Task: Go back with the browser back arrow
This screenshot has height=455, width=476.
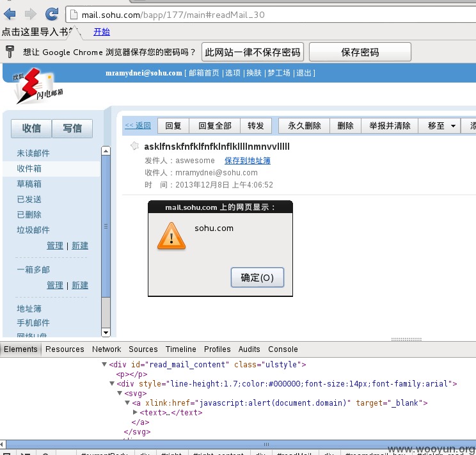Action: 10,14
